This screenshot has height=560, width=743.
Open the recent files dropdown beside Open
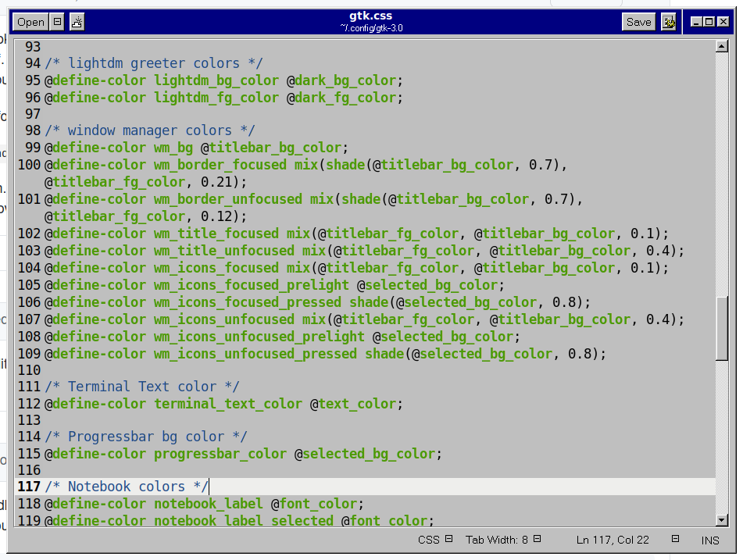click(57, 22)
